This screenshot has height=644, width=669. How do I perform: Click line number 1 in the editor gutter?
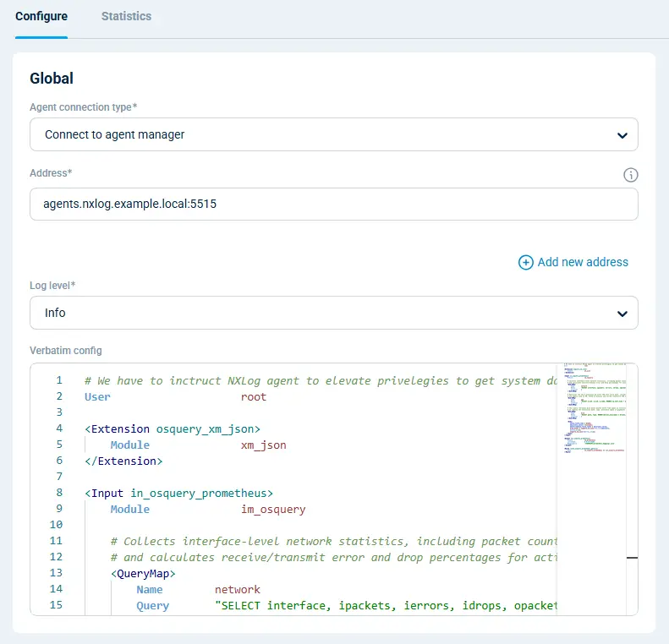coord(58,380)
